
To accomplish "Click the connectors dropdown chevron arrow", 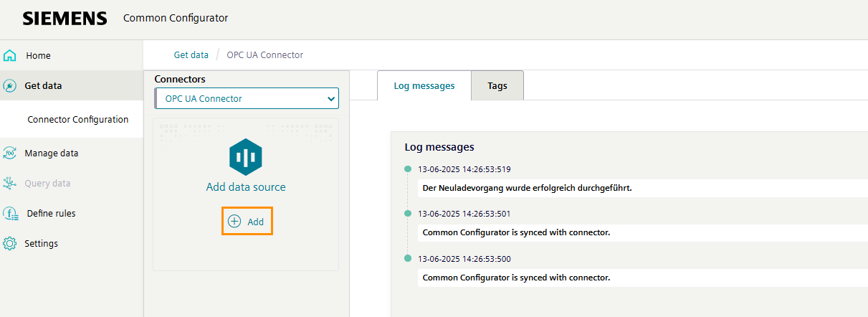I will point(330,99).
